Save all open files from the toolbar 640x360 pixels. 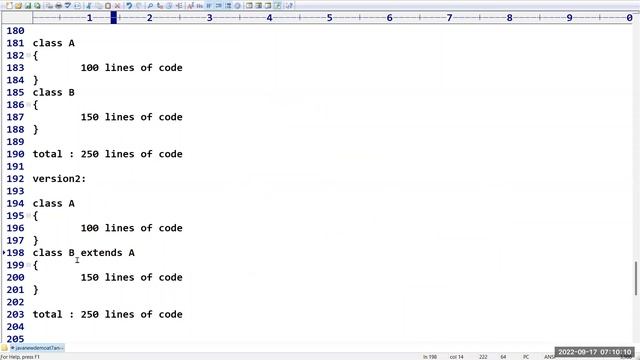[x=37, y=6]
